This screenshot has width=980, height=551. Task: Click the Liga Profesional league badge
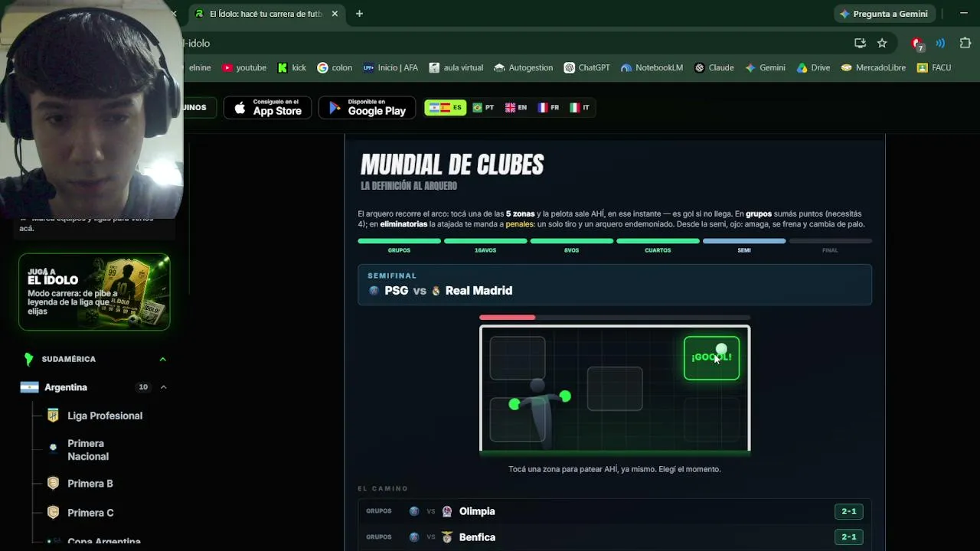pos(53,416)
